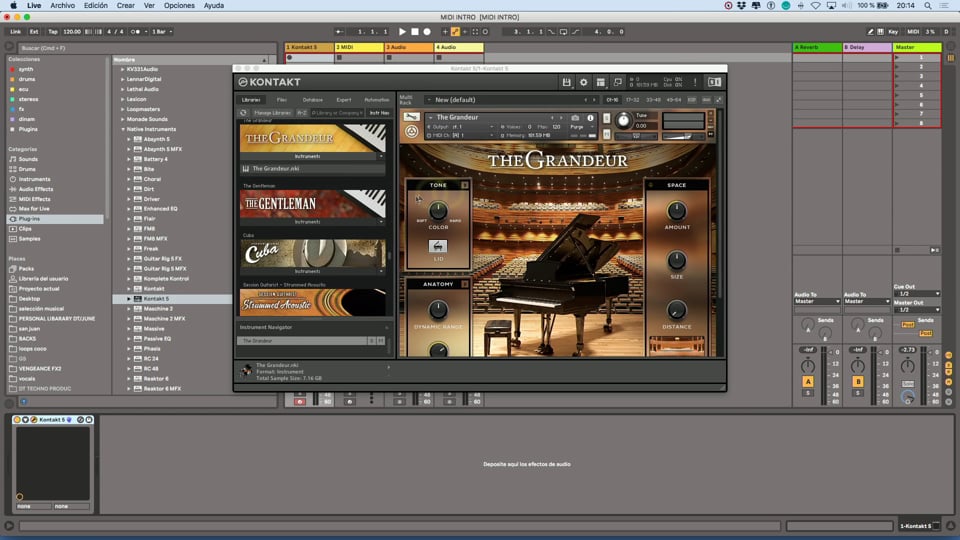Click the instrument logo circle icon below wrench
The image size is (960, 540).
[411, 131]
